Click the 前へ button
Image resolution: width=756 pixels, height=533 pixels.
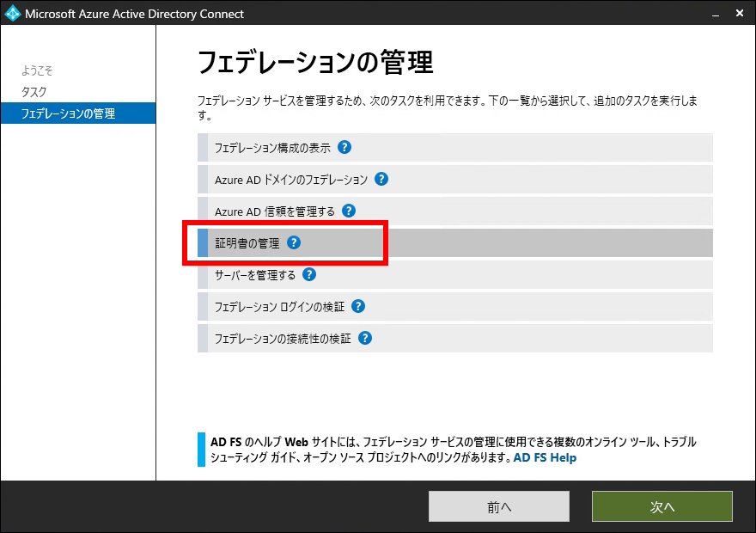click(x=499, y=506)
